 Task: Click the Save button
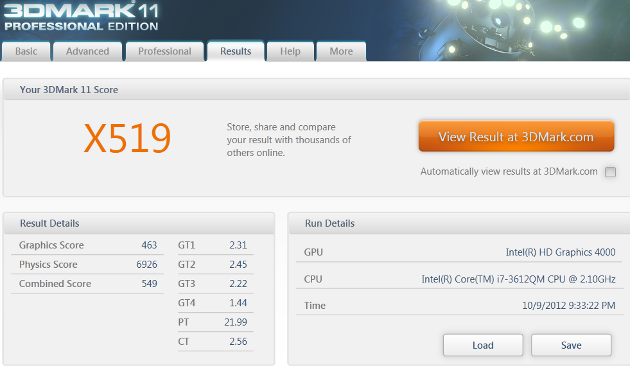571,345
